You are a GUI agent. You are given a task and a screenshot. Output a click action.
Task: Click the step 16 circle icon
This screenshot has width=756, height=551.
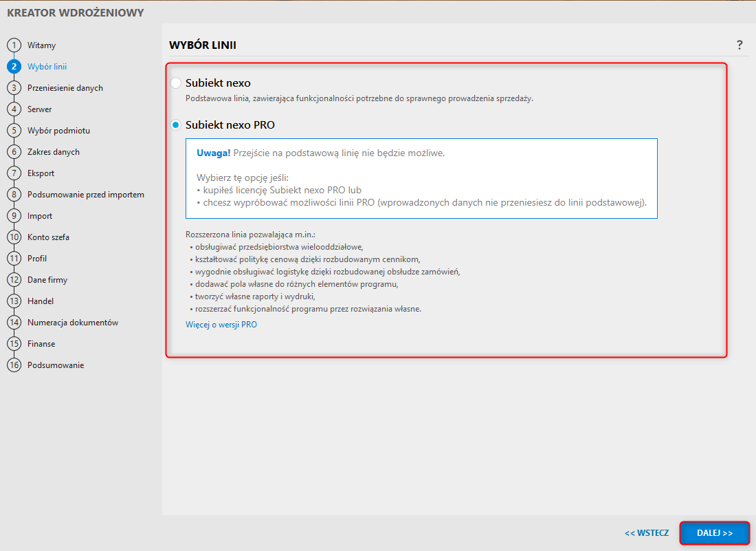tap(14, 365)
